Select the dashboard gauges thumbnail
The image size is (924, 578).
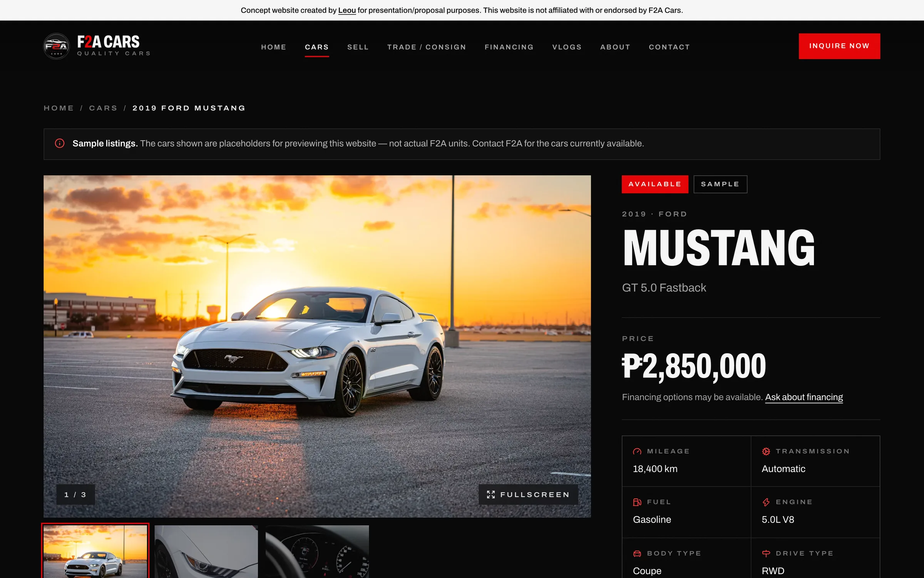(x=317, y=551)
